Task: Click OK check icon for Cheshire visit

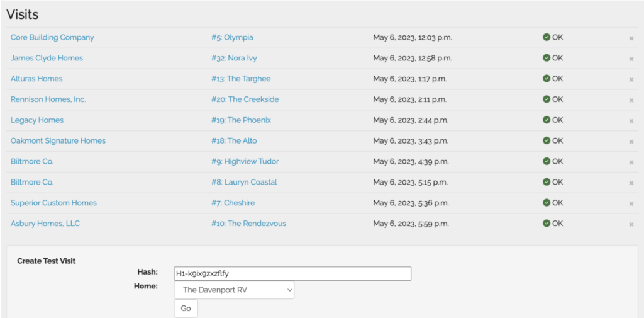Action: [547, 203]
